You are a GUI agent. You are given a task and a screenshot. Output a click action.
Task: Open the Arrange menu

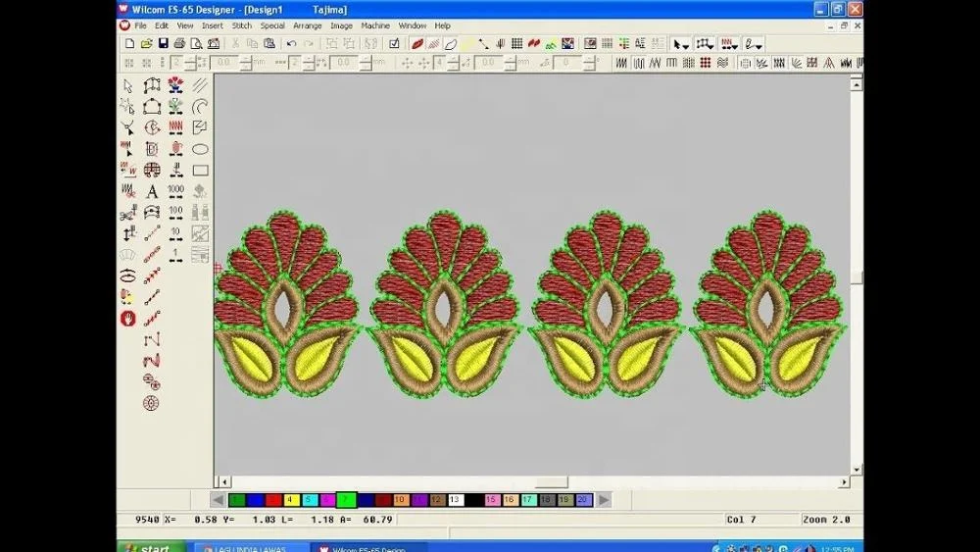(x=308, y=25)
